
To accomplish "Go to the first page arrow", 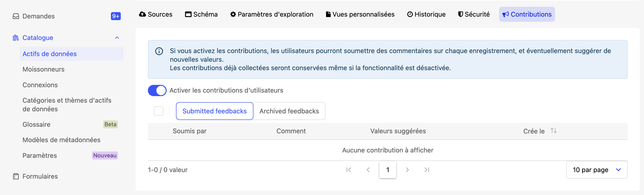I will point(348,170).
